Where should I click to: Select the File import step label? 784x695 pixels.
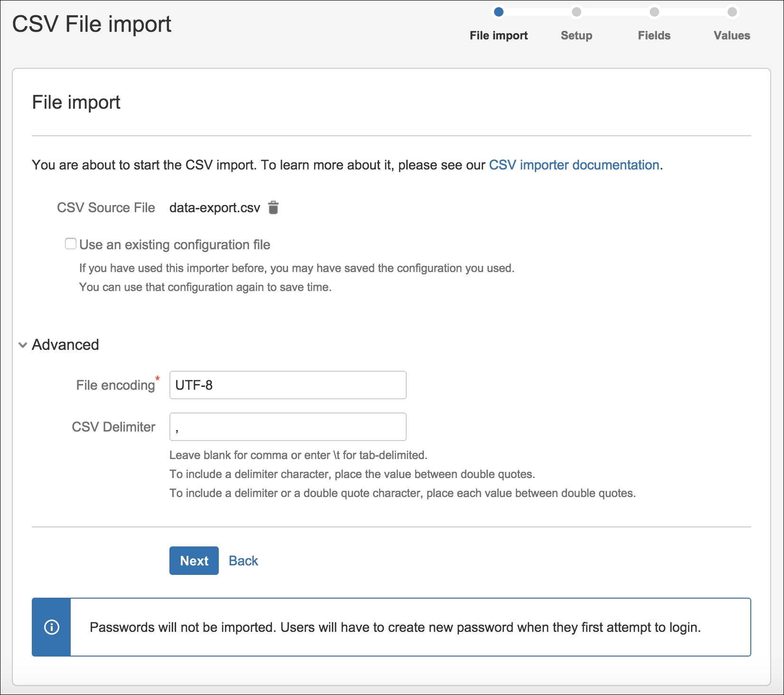498,36
